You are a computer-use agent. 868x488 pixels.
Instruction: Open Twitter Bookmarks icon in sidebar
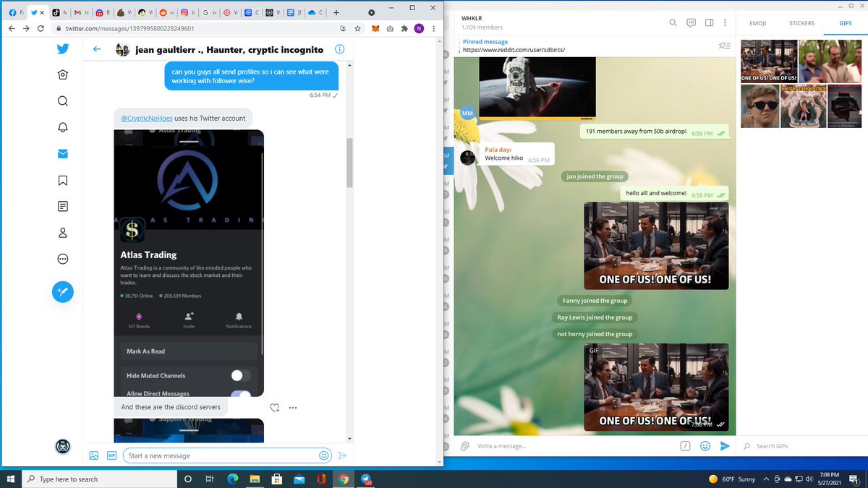point(63,180)
